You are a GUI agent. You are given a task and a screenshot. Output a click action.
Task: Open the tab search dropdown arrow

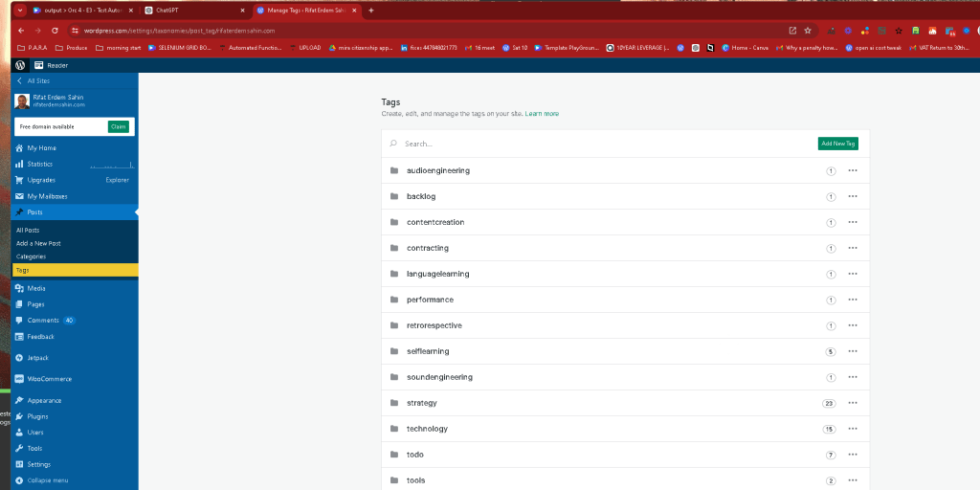(x=19, y=10)
